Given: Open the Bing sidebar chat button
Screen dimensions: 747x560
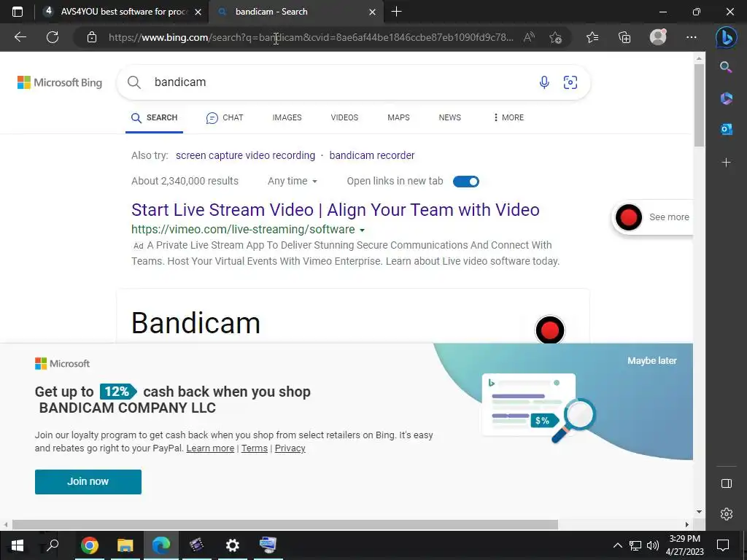Looking at the screenshot, I should click(x=726, y=37).
